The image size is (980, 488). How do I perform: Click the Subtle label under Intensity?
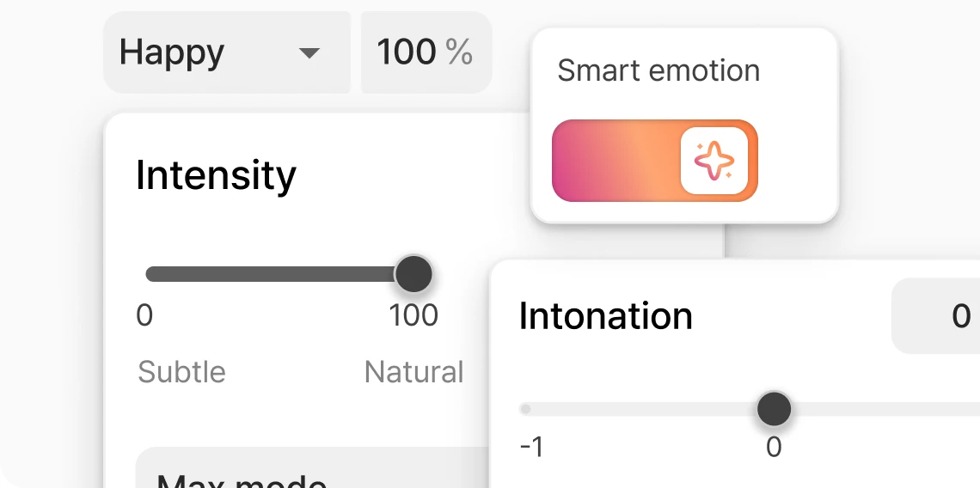pyautogui.click(x=181, y=372)
